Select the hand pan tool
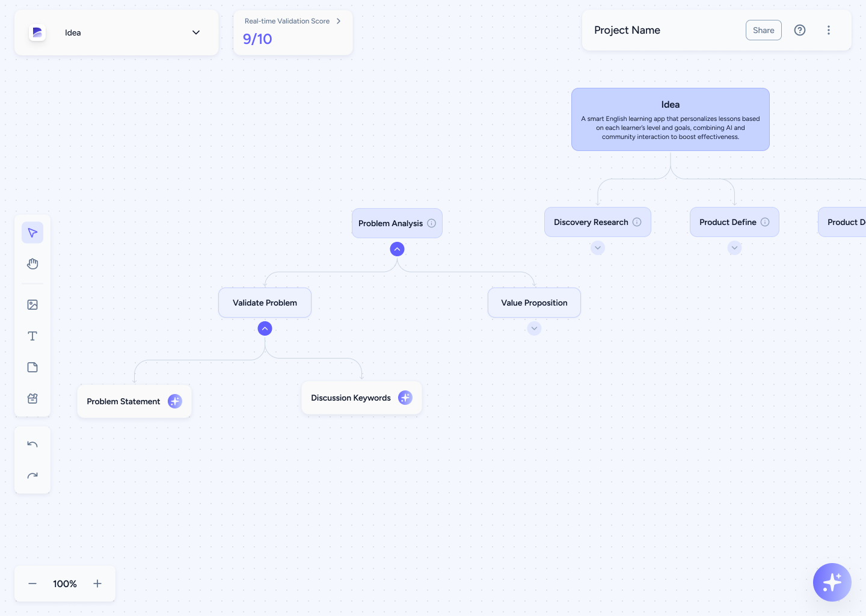 [32, 263]
